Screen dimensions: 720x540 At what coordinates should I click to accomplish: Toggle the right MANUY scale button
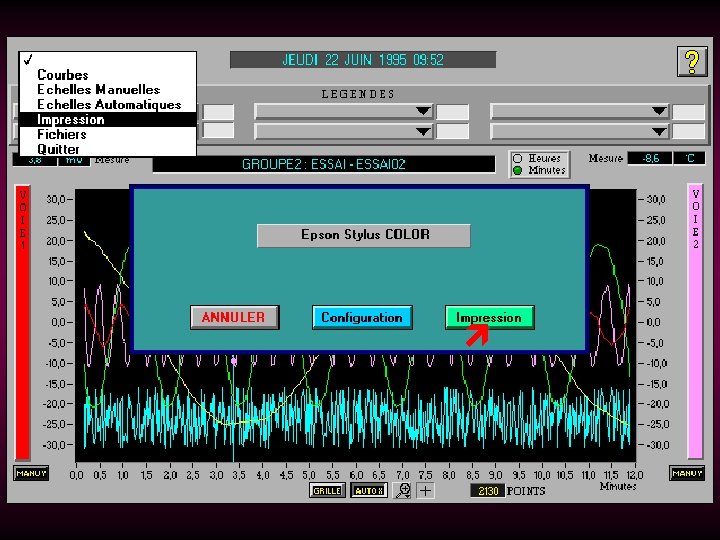687,473
